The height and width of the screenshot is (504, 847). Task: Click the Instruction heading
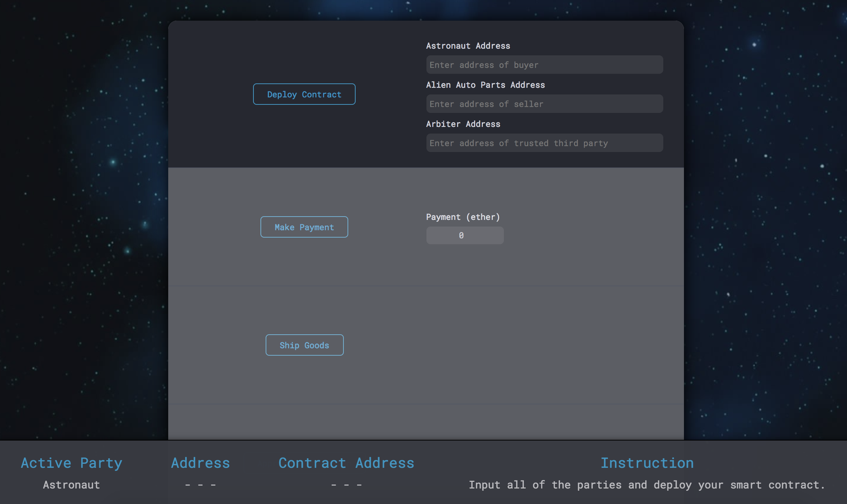pos(647,463)
